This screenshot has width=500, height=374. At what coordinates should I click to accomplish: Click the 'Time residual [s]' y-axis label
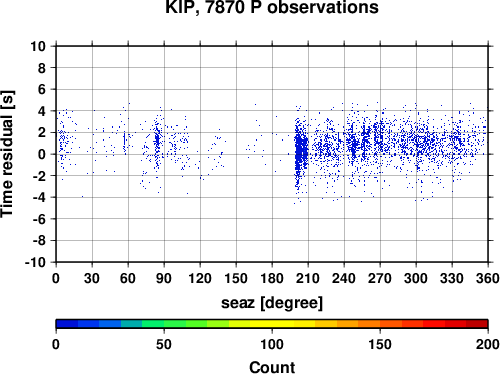pos(7,154)
